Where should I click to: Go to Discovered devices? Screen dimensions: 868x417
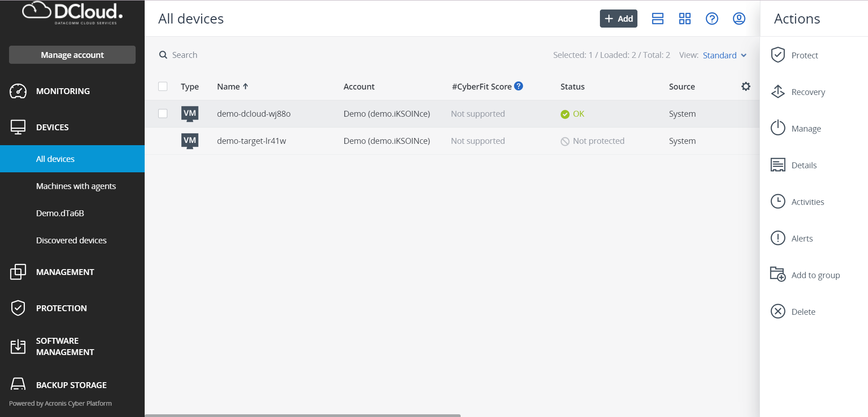click(71, 241)
